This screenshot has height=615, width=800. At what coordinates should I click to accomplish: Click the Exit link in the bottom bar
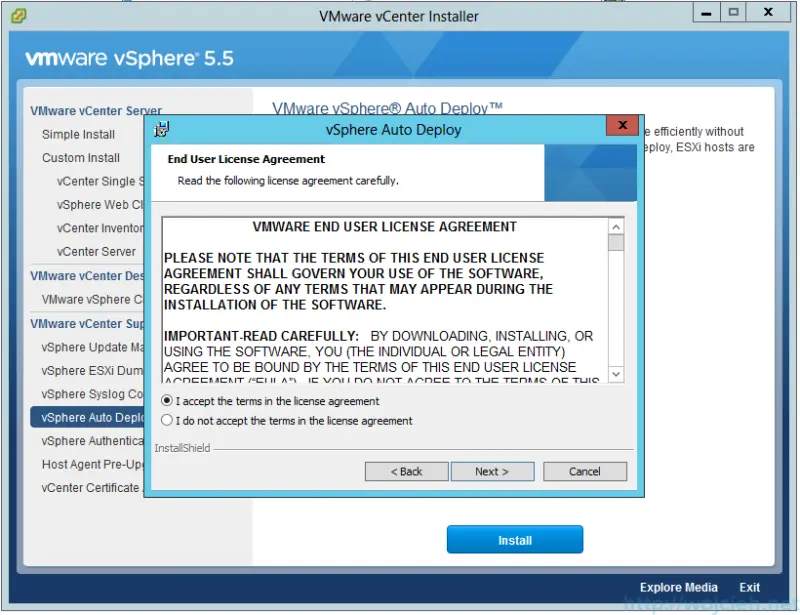pyautogui.click(x=749, y=587)
